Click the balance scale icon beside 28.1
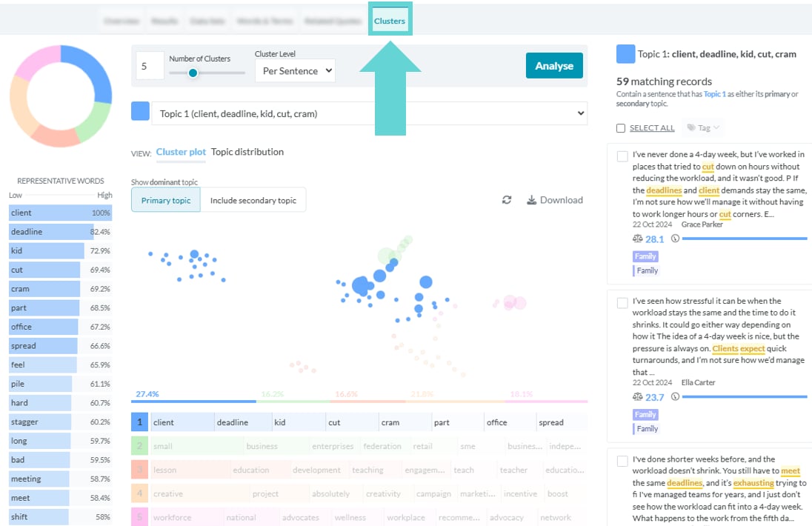The height and width of the screenshot is (526, 812). (x=637, y=239)
